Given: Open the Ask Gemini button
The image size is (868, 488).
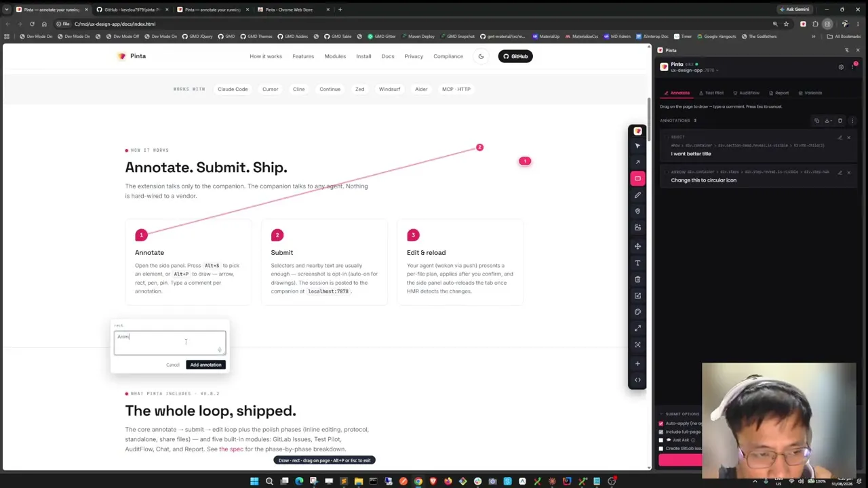Looking at the screenshot, I should point(794,9).
